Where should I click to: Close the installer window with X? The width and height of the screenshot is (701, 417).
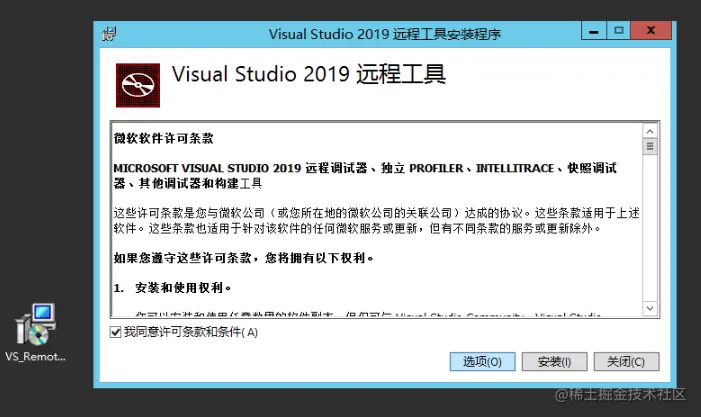point(651,31)
